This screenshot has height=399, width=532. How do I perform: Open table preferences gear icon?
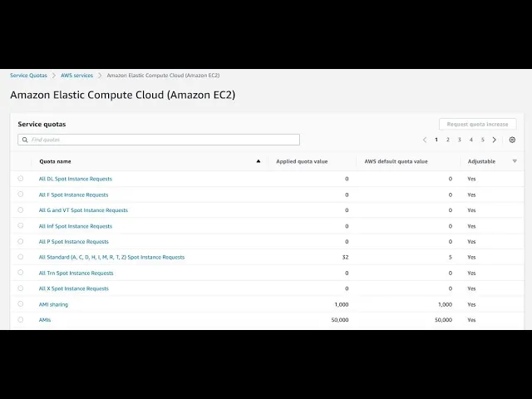click(512, 140)
